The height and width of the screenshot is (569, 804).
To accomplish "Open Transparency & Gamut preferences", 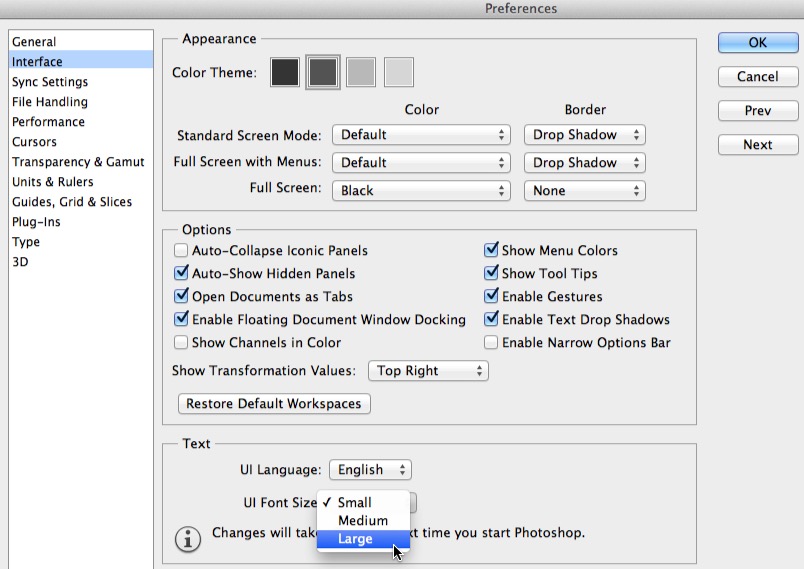I will click(81, 161).
